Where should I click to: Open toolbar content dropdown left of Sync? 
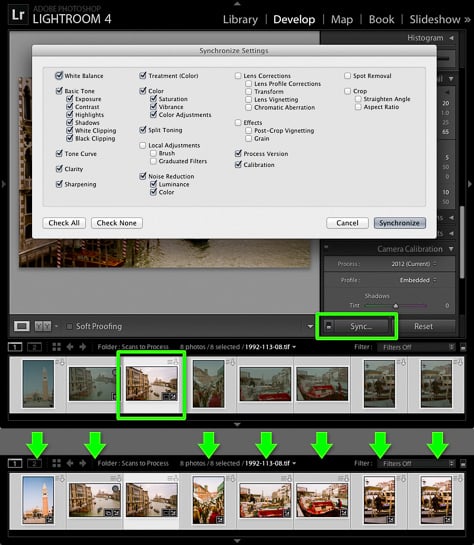(x=310, y=326)
